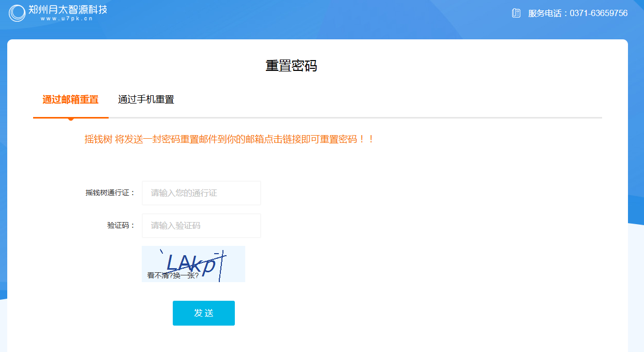Click the www.u7pk.cn website address

coord(66,19)
